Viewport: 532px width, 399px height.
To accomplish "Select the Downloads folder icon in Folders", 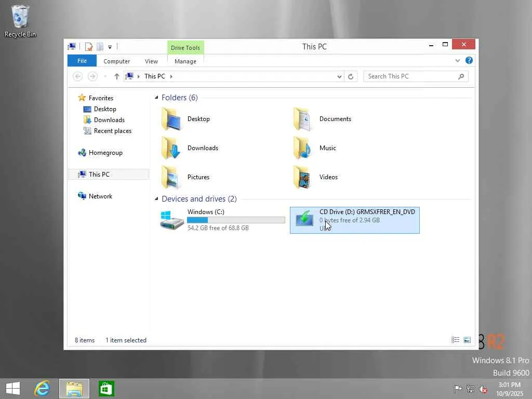I will [x=171, y=148].
